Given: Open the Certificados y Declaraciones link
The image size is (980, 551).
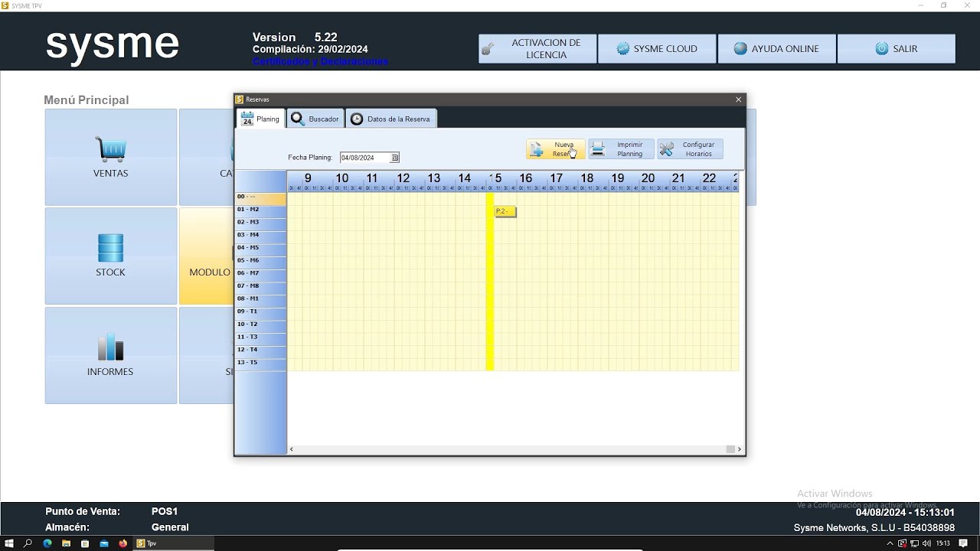Looking at the screenshot, I should [320, 61].
